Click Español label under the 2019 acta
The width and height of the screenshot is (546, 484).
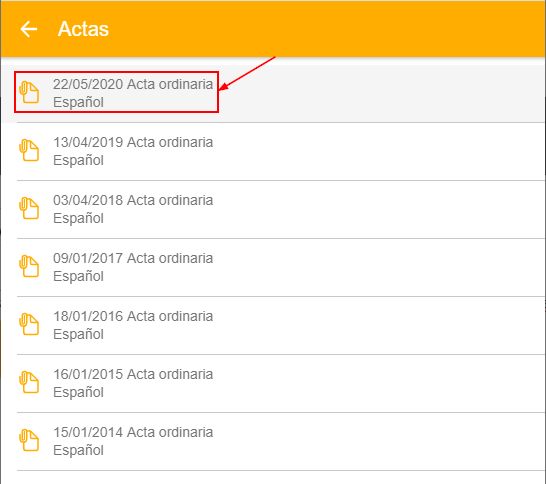tap(78, 160)
